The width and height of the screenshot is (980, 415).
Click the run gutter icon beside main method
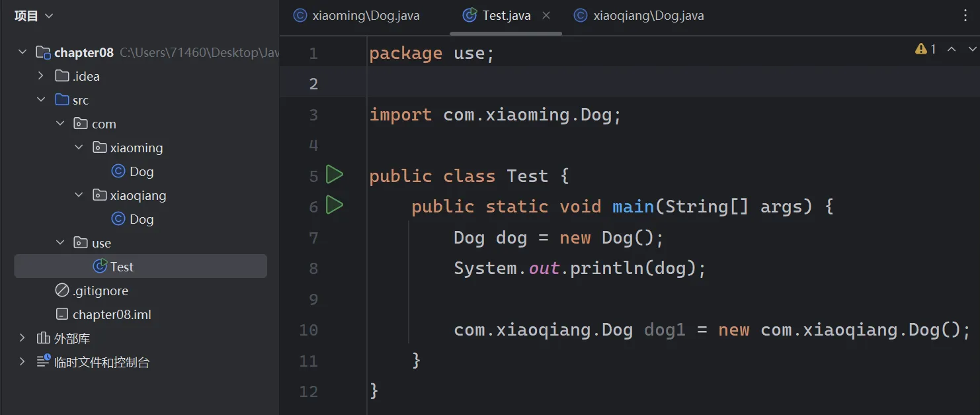point(335,206)
